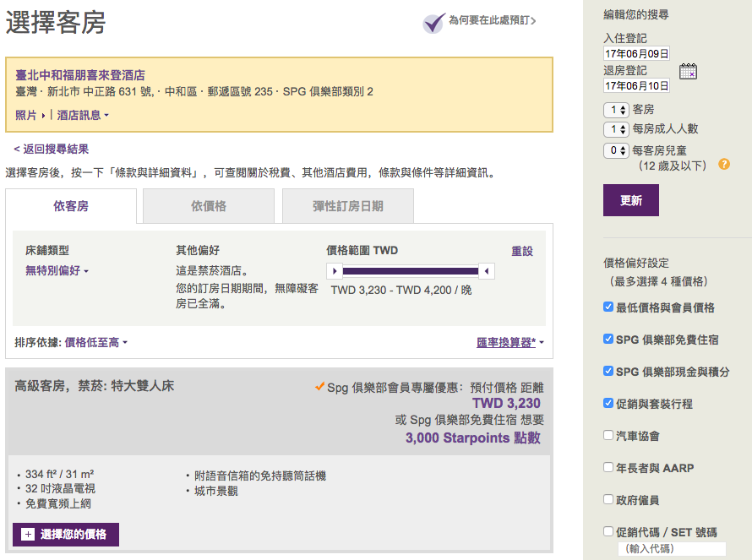Open the 照片 photos link
This screenshot has width=752, height=560.
[30, 115]
